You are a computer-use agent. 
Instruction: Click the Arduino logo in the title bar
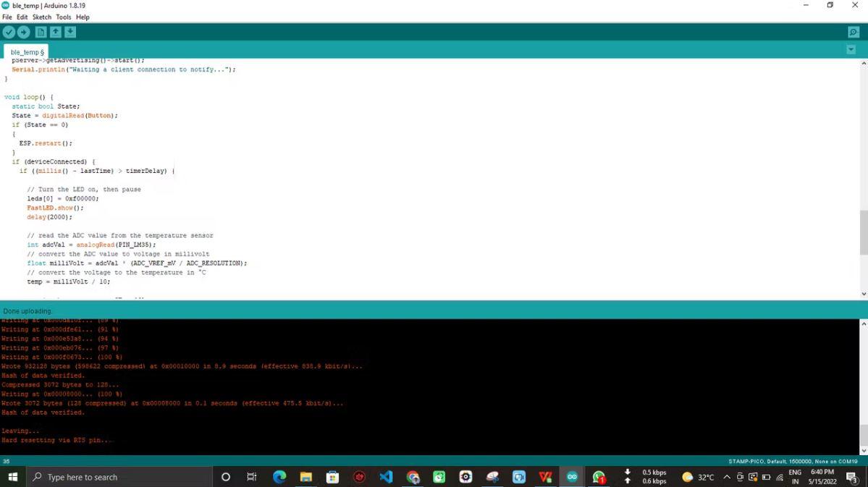click(6, 5)
